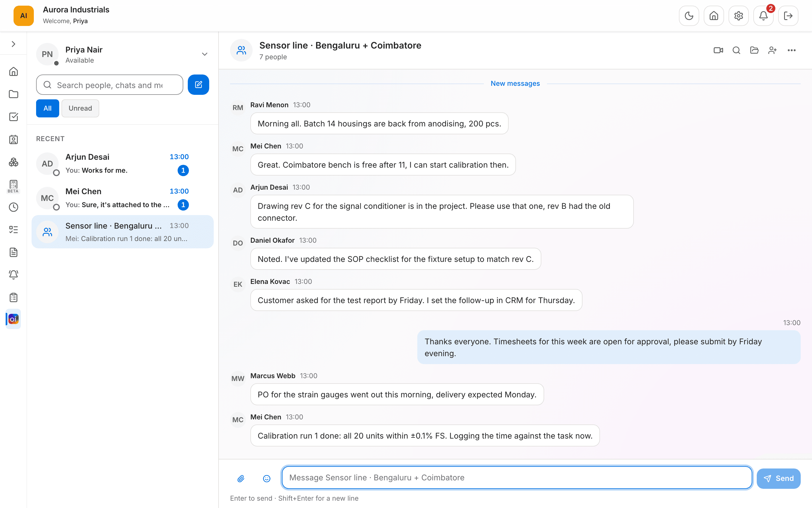Click the logout icon
The width and height of the screenshot is (812, 508).
pos(788,16)
